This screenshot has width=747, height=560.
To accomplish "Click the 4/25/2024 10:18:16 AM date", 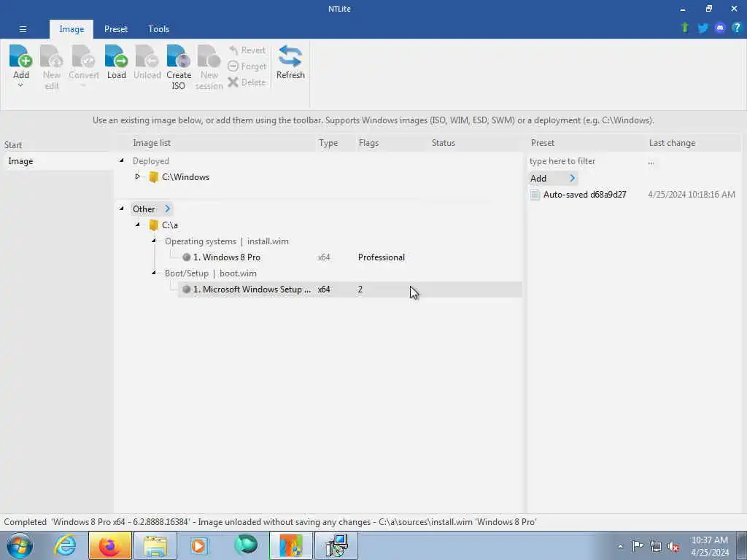I will pos(692,195).
